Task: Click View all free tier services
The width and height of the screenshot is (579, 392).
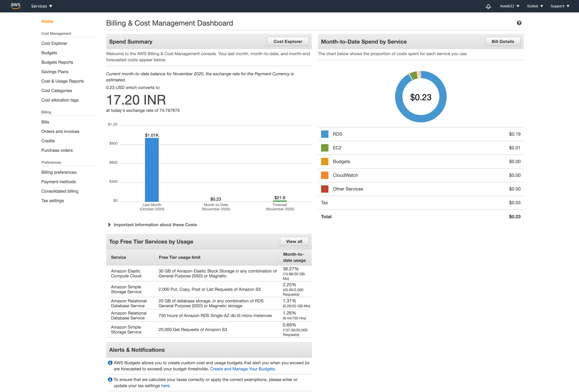Action: point(294,241)
